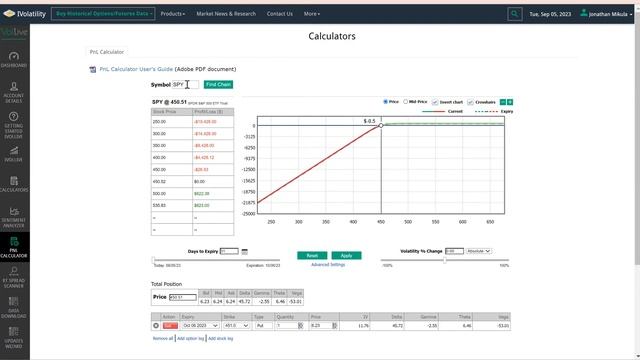Image resolution: width=640 pixels, height=360 pixels.
Task: Toggle the Crosshairs checkbox
Action: coord(470,102)
